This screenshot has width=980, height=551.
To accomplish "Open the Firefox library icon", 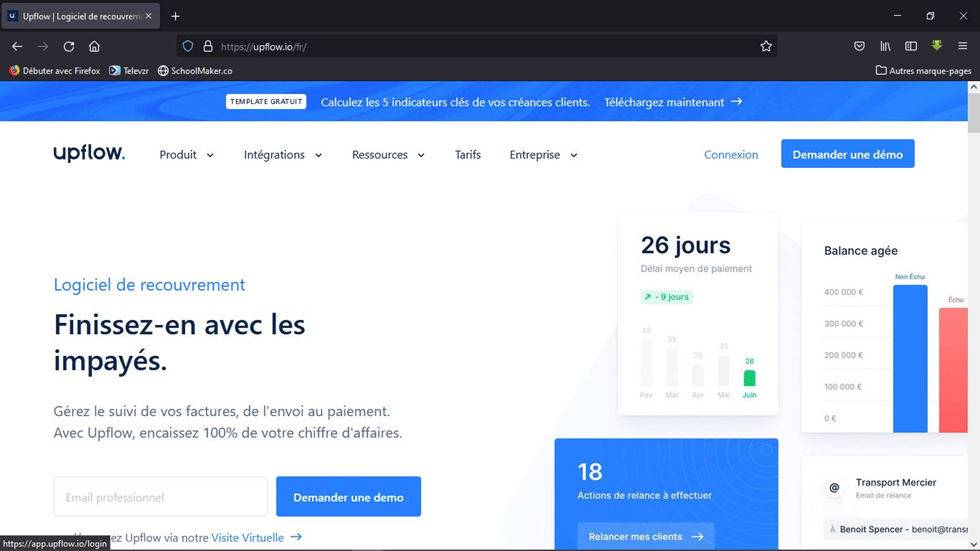I will tap(885, 47).
